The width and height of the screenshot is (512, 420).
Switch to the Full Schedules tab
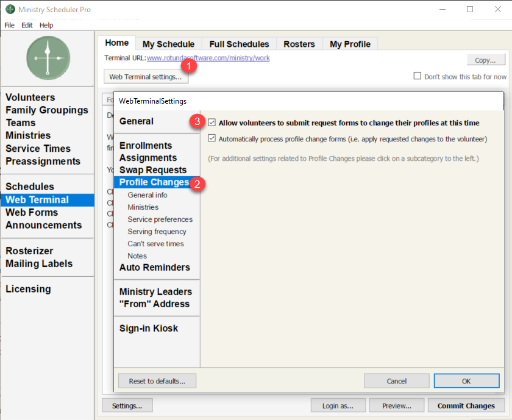[x=239, y=44]
